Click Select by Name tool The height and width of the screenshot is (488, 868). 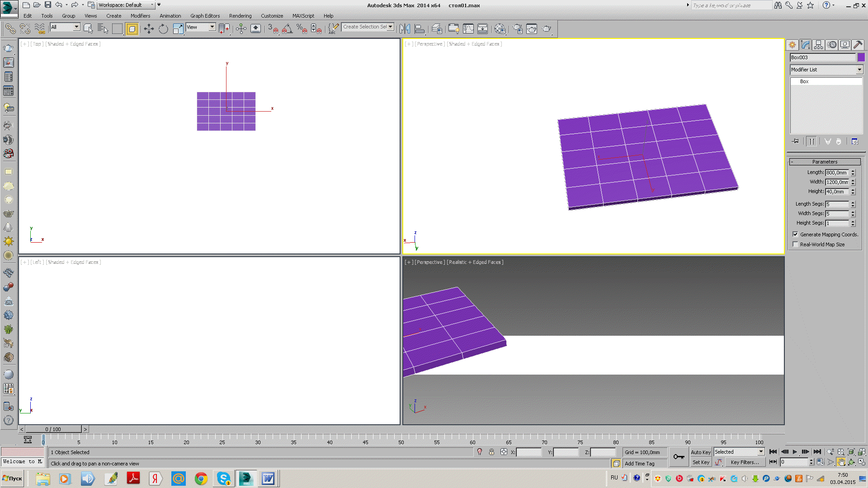click(103, 29)
